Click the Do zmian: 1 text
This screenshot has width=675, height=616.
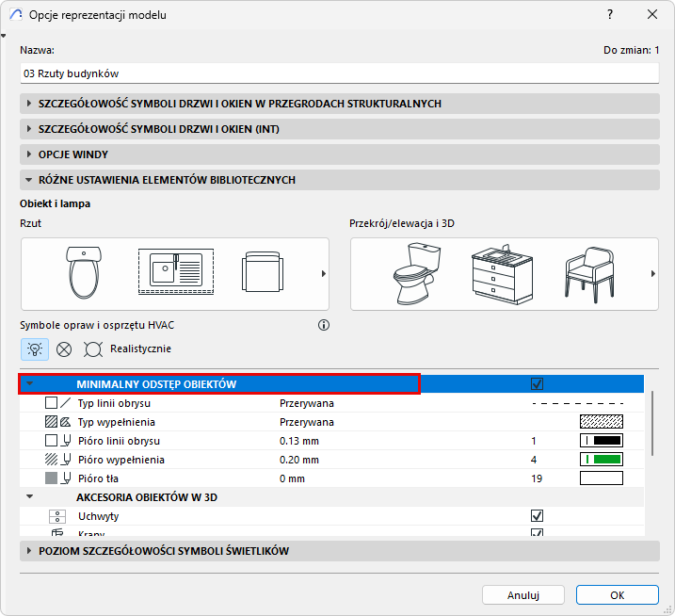(x=631, y=51)
